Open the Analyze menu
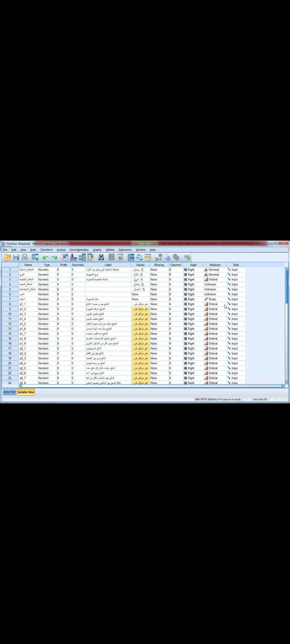Screen dimensions: 290x644 pos(61,250)
